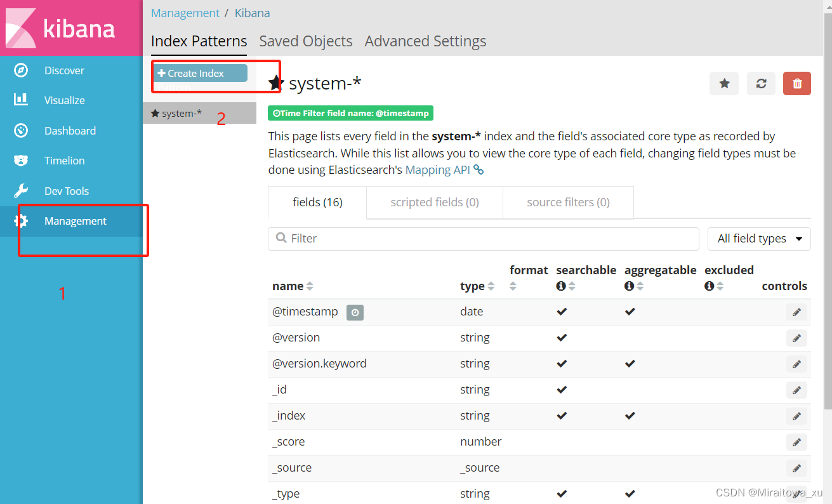
Task: Edit the _index field with its pencil icon
Action: [796, 416]
